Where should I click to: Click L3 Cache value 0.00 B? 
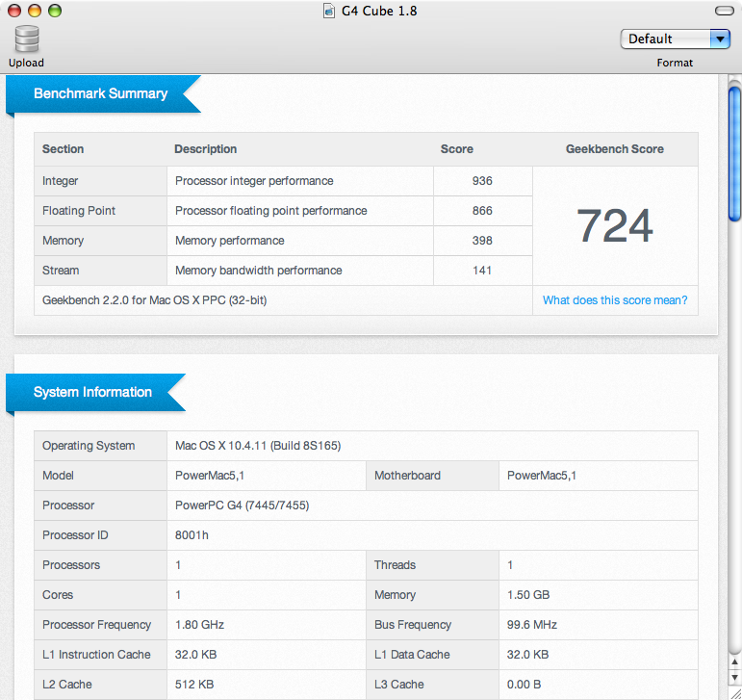(524, 684)
